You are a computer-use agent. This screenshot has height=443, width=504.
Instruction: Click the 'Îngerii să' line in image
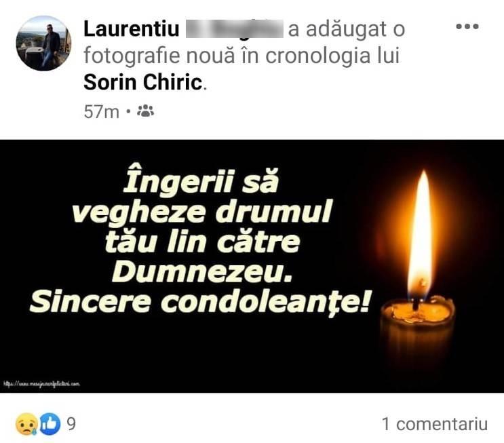201,182
